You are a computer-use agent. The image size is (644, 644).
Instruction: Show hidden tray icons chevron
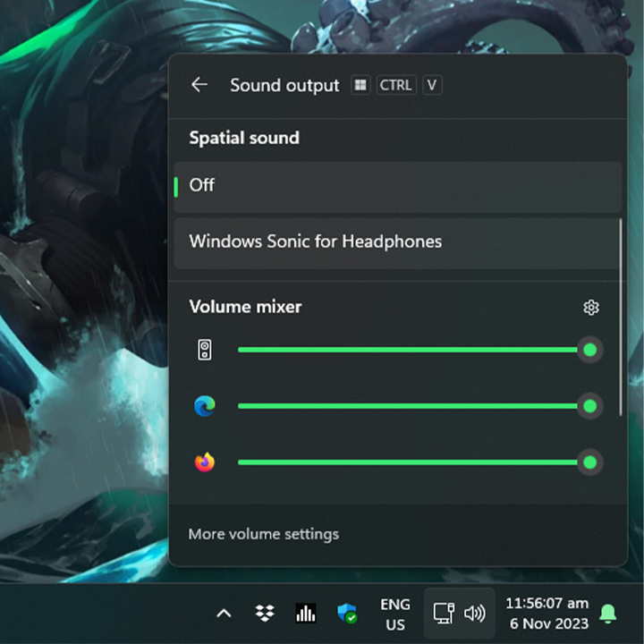coord(224,614)
